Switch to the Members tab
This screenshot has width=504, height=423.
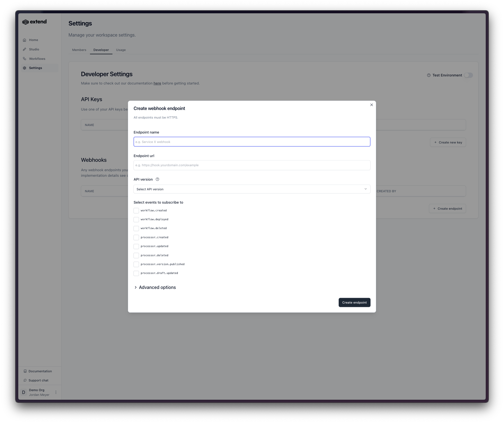(x=79, y=50)
